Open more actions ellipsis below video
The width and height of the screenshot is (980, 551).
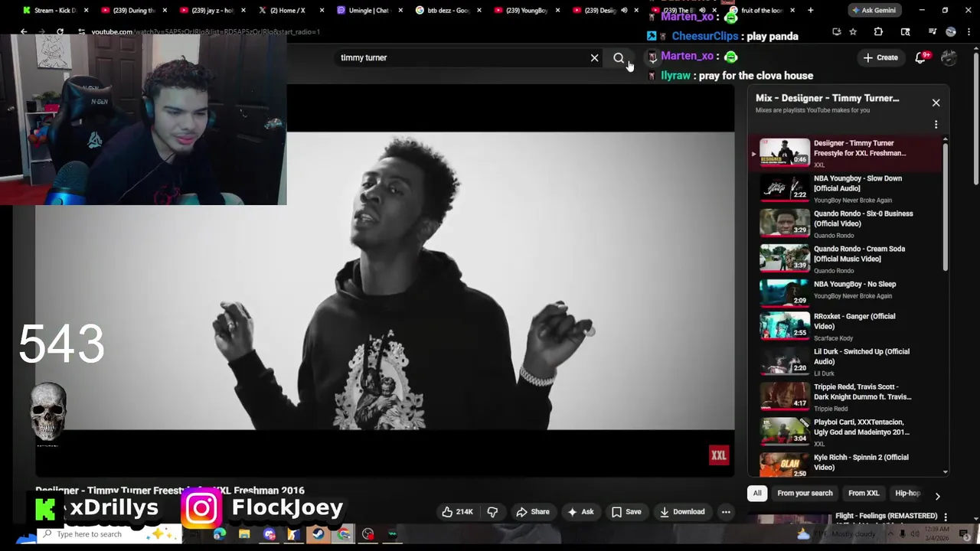[x=726, y=512]
